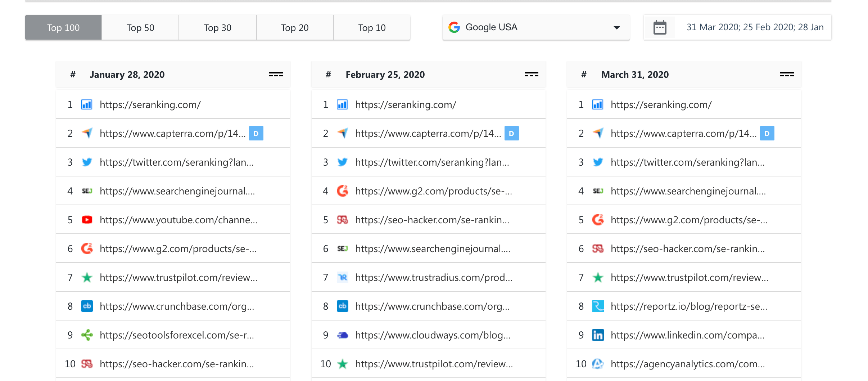
Task: Click the Twitter bird icon in February column
Action: point(343,162)
